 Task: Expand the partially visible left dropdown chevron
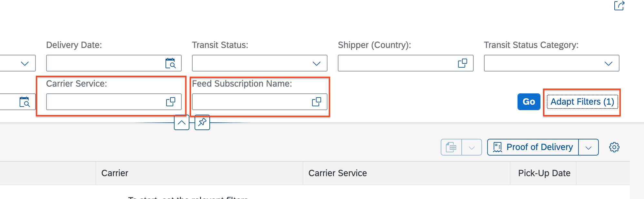point(25,63)
